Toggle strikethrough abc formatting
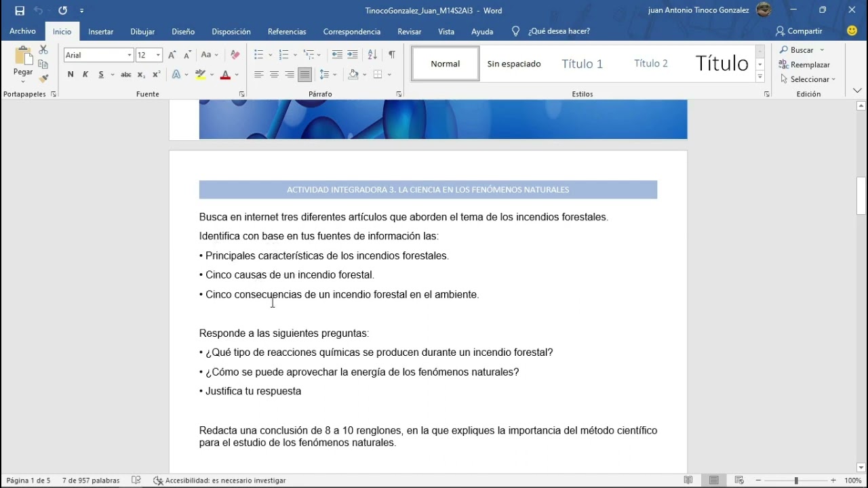 (125, 75)
